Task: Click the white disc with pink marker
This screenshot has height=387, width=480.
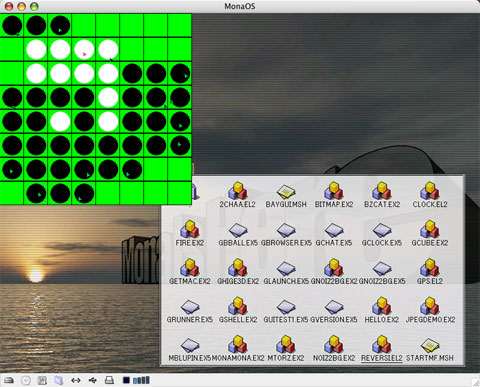Action: click(x=84, y=50)
